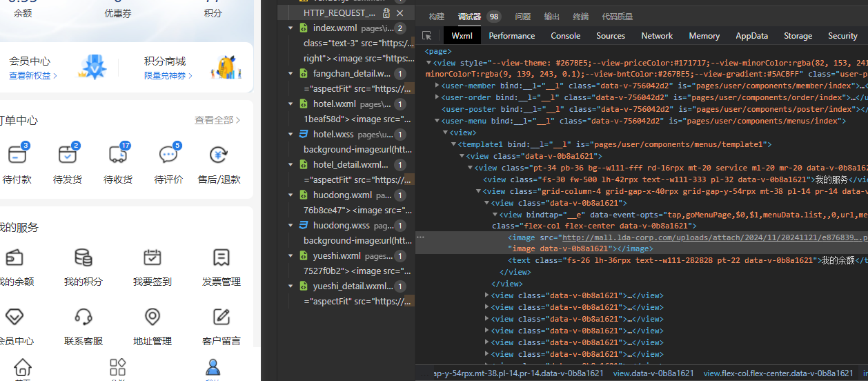
Task: Select the 问题 panel tab
Action: pos(522,17)
